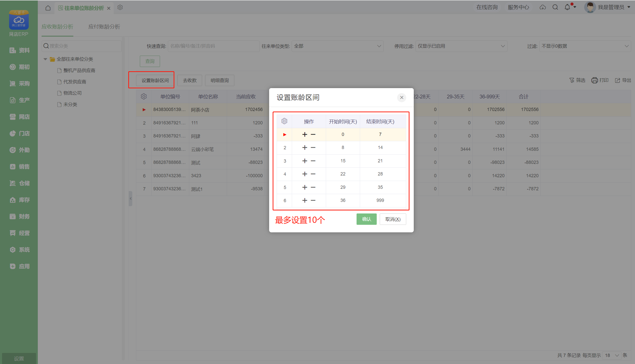Open 资料 in left sidebar
Viewport: 635px width, 364px height.
(x=19, y=50)
